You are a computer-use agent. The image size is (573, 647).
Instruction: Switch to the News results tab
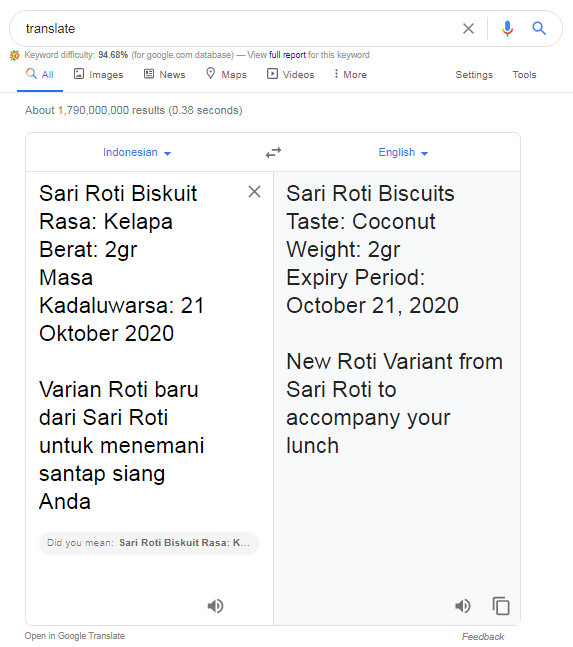pyautogui.click(x=165, y=74)
